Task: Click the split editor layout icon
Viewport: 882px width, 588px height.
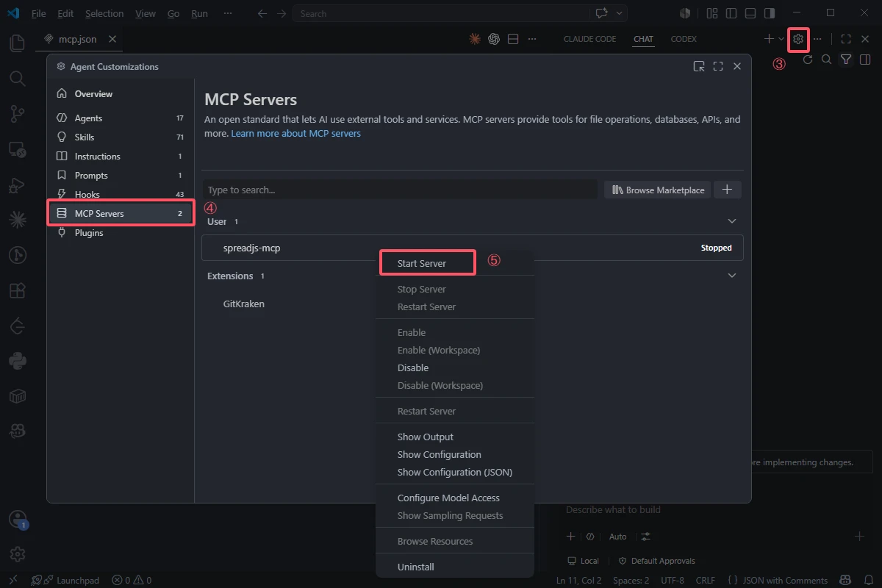Action: tap(513, 39)
